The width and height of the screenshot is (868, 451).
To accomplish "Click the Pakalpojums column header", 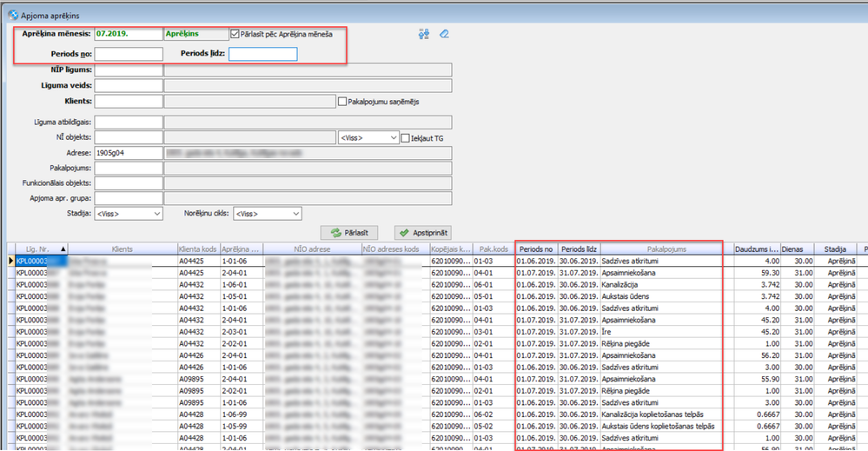I will pyautogui.click(x=666, y=249).
